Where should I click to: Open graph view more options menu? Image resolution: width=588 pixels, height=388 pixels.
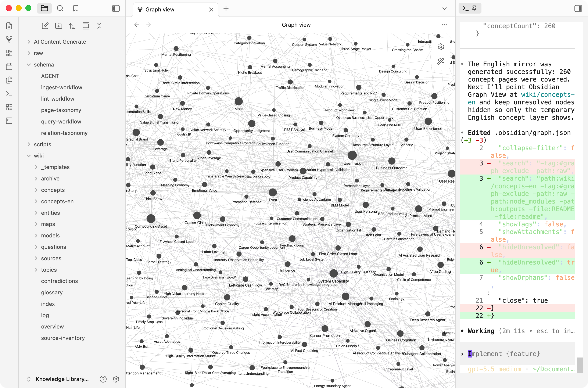tap(444, 25)
